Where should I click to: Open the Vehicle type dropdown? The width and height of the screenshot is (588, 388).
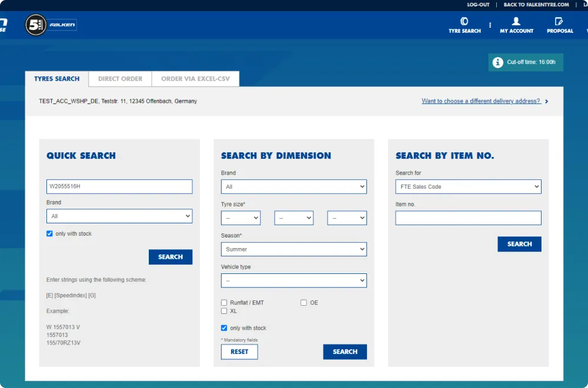point(293,280)
